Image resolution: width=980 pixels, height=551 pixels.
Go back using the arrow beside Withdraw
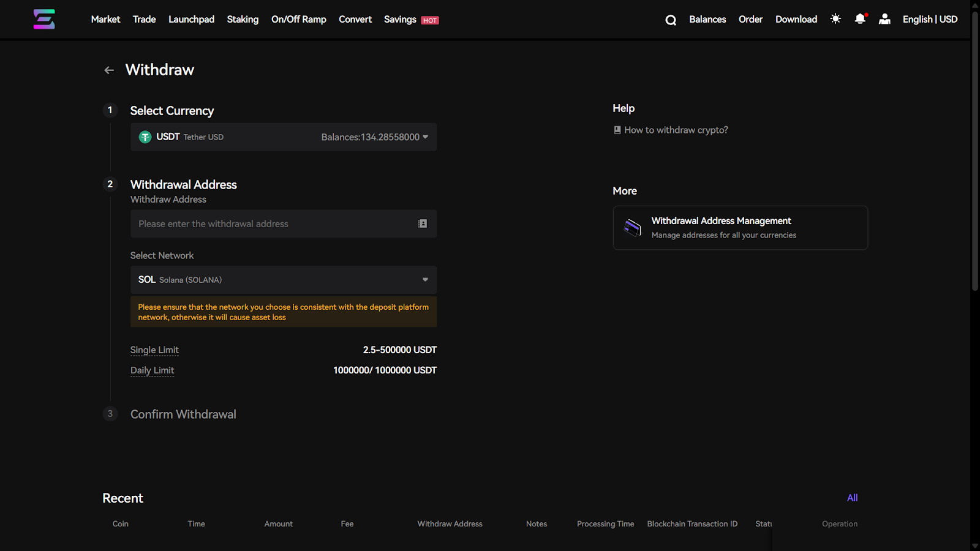(x=109, y=70)
